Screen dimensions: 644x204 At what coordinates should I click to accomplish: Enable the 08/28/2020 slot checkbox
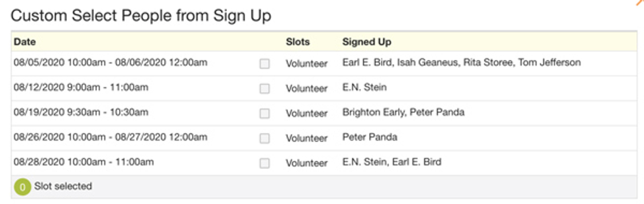264,163
